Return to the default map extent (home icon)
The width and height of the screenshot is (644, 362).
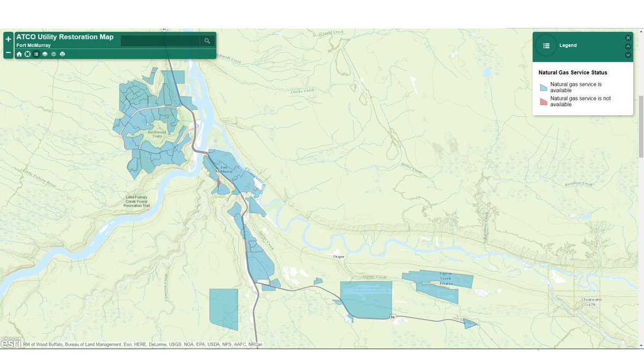coord(19,54)
